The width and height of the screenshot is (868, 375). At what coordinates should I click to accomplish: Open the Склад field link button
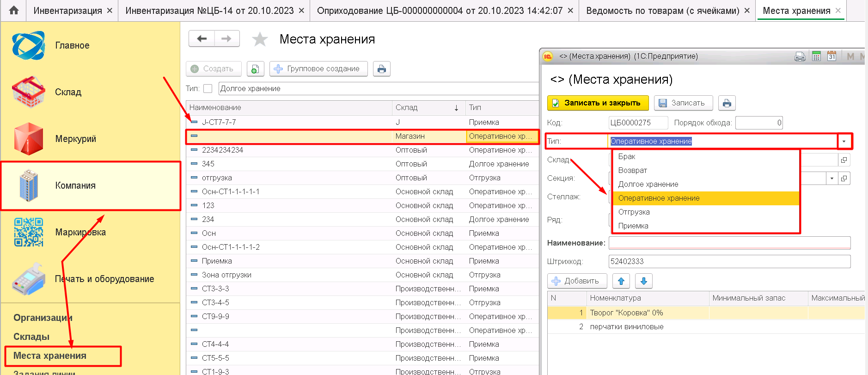click(x=844, y=160)
